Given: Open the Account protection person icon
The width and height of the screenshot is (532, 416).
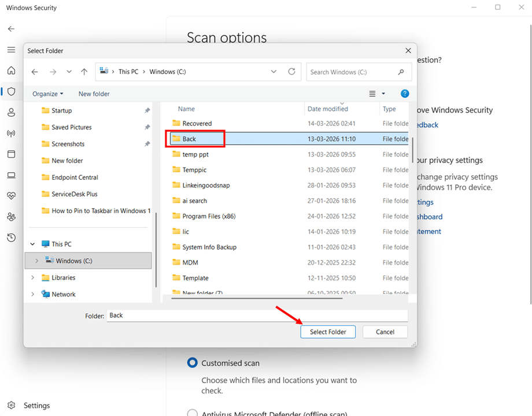Looking at the screenshot, I should (11, 112).
